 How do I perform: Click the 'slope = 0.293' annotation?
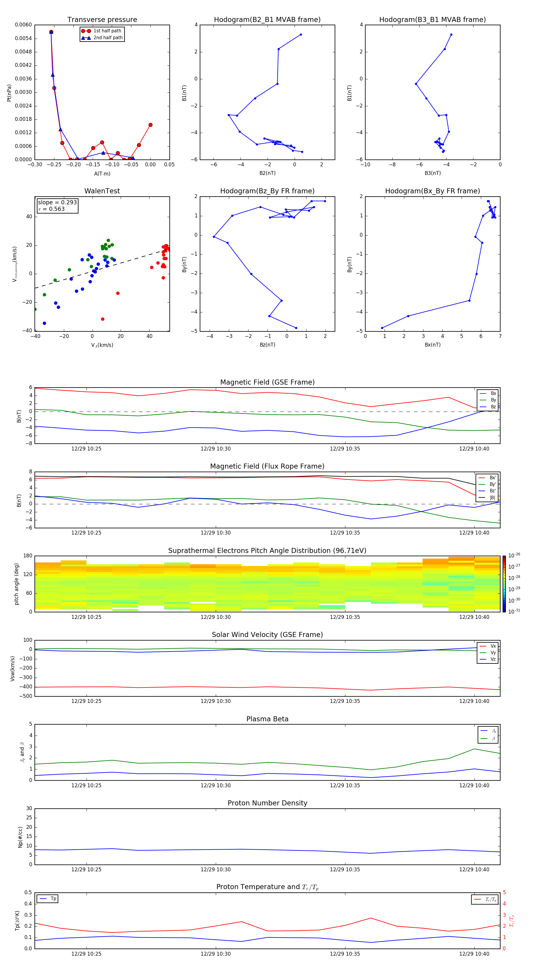coord(57,203)
